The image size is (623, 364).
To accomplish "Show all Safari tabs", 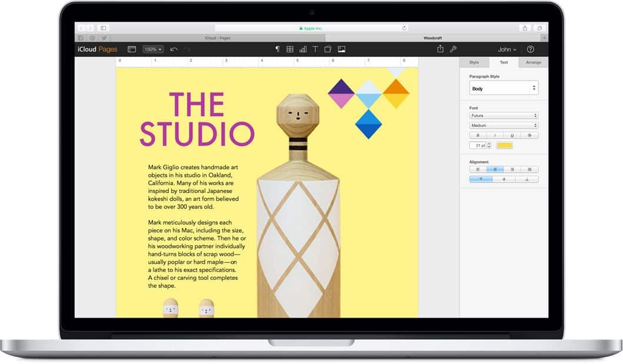I will tap(539, 28).
